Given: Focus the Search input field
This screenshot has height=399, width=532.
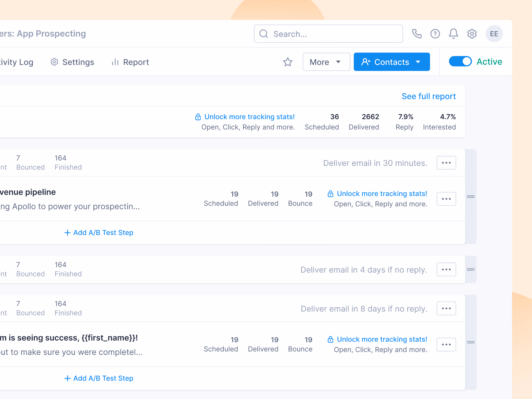Looking at the screenshot, I should tap(328, 34).
